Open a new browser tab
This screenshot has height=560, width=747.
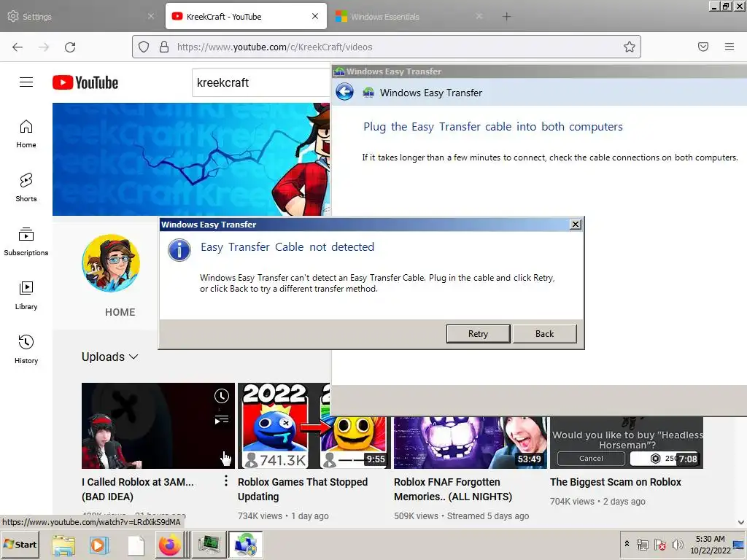coord(506,17)
